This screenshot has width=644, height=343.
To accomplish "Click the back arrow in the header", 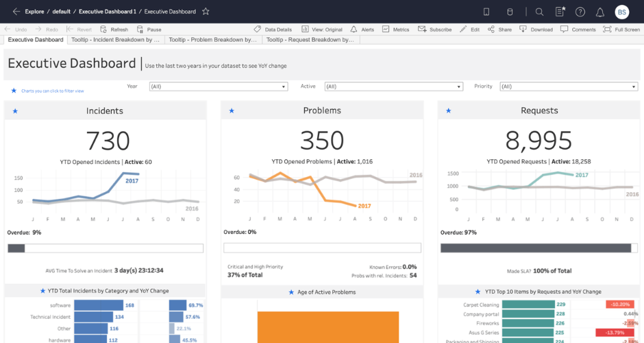I will point(16,12).
